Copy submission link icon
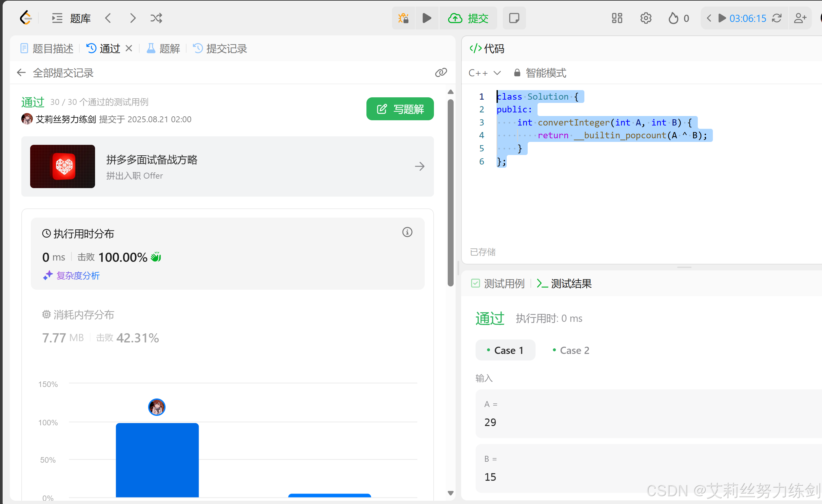Viewport: 822px width, 504px height. (441, 72)
